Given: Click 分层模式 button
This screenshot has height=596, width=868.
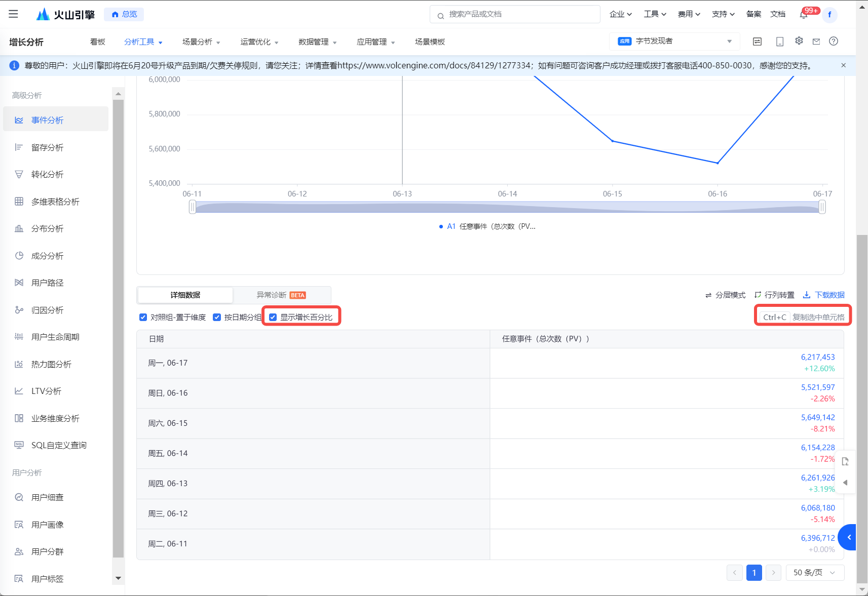Looking at the screenshot, I should (725, 295).
